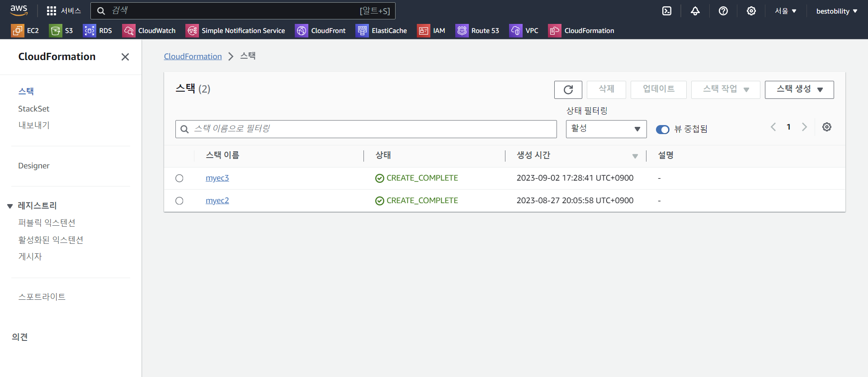
Task: Click the 2023-08-27 20:05:58 creation time
Action: coord(575,201)
